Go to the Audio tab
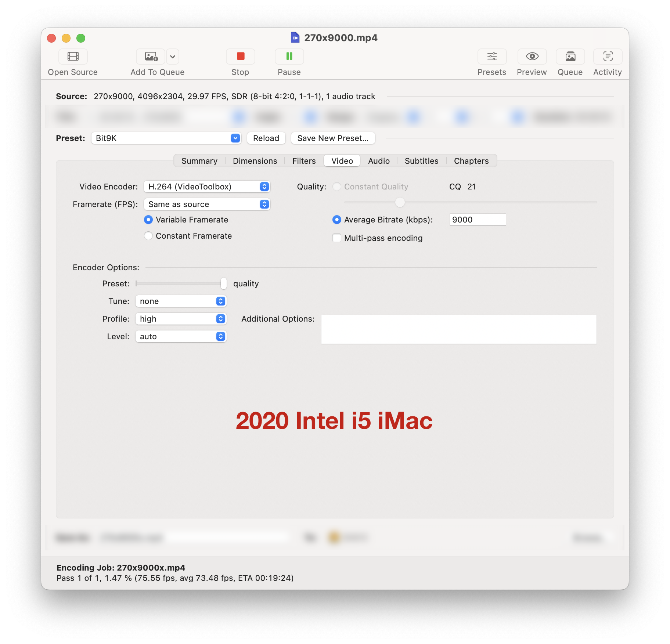The height and width of the screenshot is (644, 670). 379,161
